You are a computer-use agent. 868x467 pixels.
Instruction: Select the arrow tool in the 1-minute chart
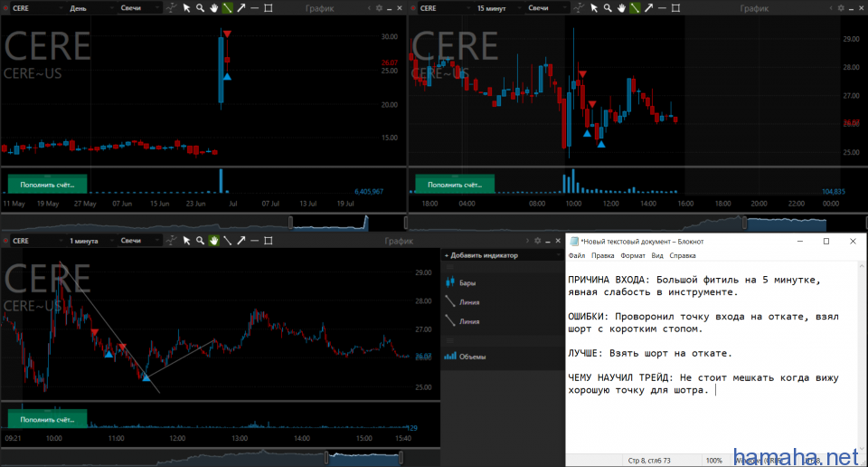[241, 241]
